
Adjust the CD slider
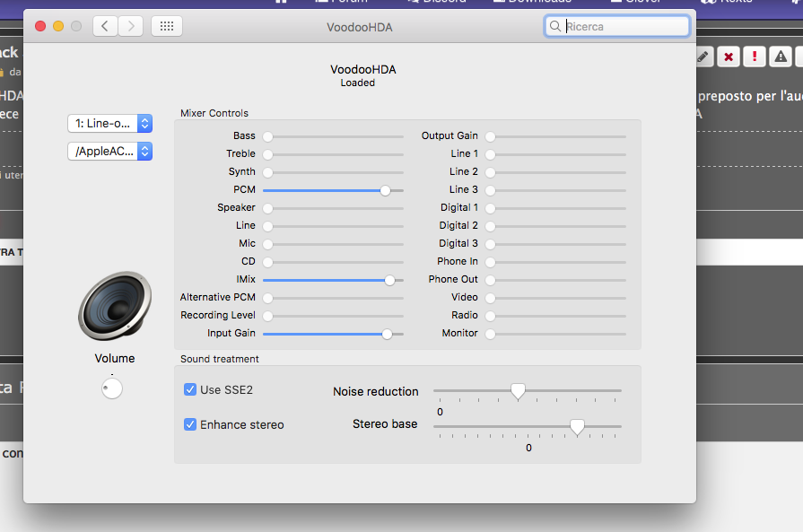tap(333, 262)
